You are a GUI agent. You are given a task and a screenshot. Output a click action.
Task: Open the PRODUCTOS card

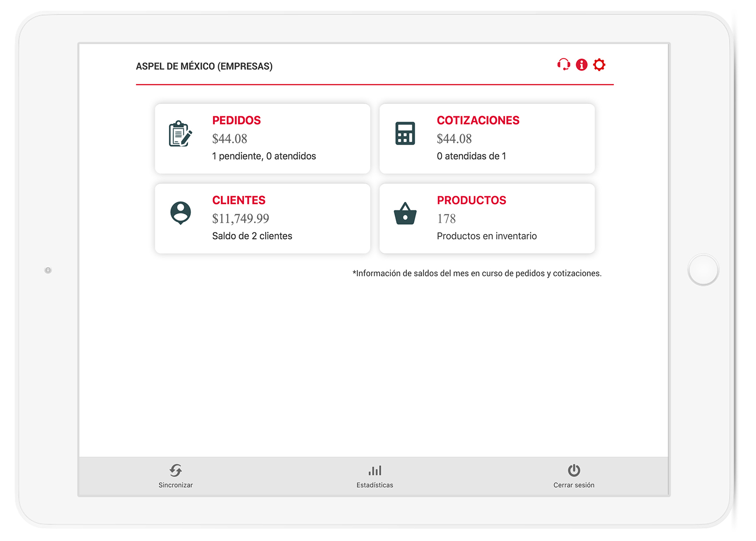[487, 218]
